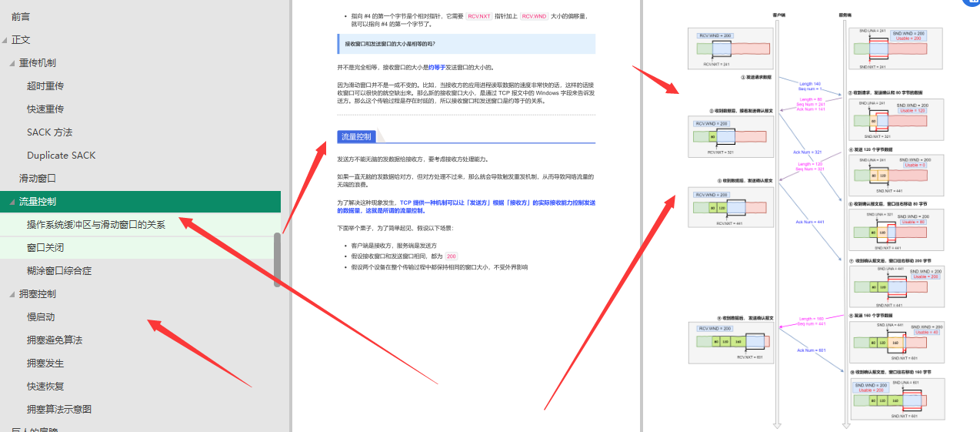Select highlighted 流量控制 outline row

(140, 201)
